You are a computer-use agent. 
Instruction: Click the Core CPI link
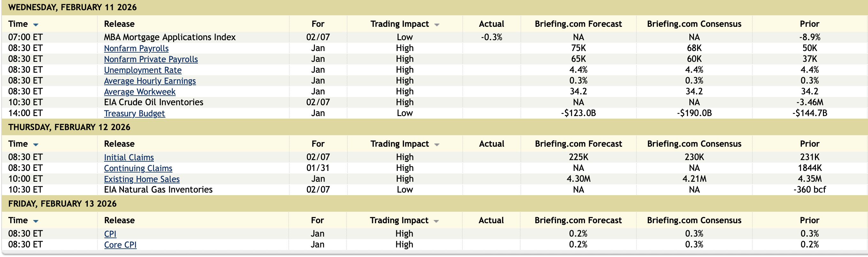pos(120,245)
